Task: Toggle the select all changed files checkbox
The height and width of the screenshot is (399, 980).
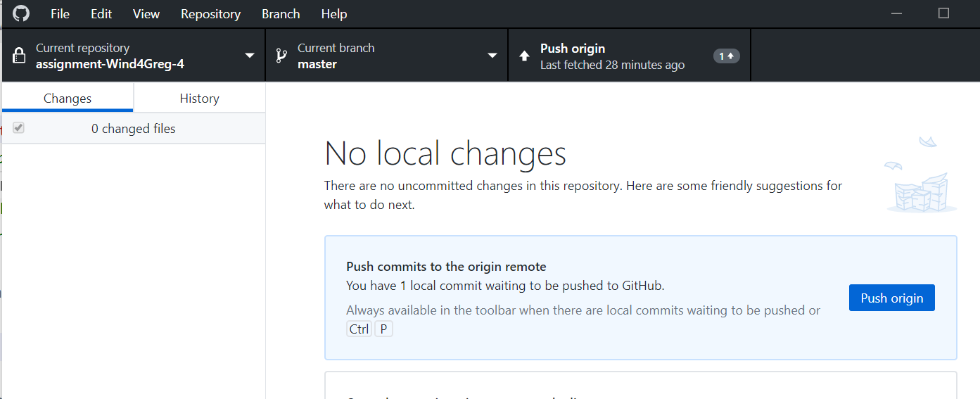Action: point(19,128)
